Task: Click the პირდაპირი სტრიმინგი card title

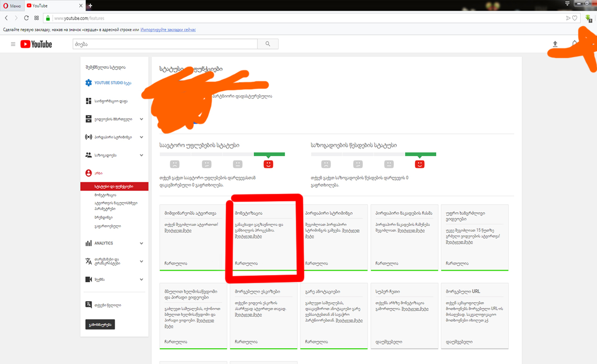Action: 328,213
